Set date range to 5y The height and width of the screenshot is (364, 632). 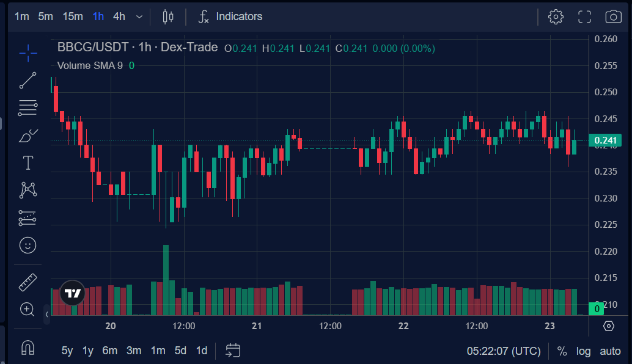tap(67, 351)
